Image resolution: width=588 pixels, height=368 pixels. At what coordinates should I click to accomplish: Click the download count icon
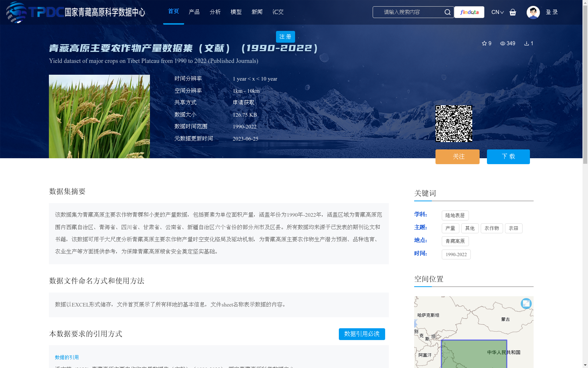(527, 43)
